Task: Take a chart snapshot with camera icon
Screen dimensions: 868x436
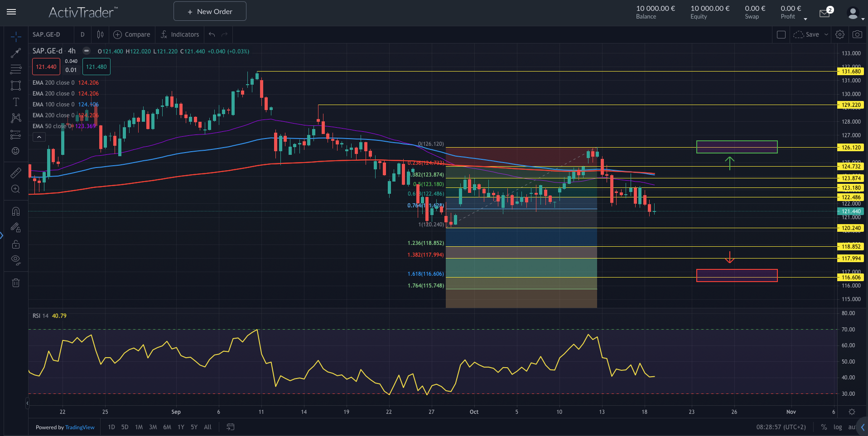Action: (857, 34)
